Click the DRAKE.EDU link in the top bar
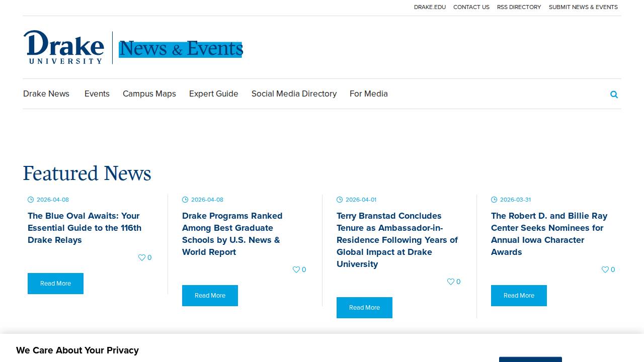The width and height of the screenshot is (644, 362). (430, 7)
